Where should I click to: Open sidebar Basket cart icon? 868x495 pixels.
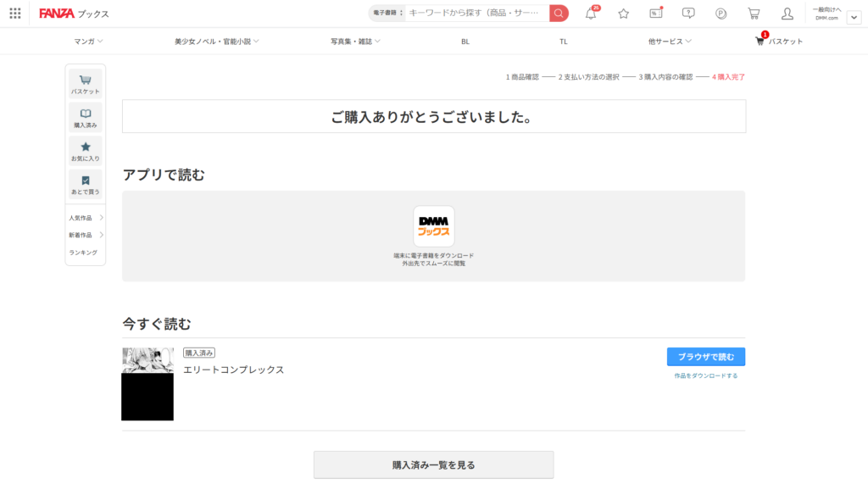(x=86, y=84)
